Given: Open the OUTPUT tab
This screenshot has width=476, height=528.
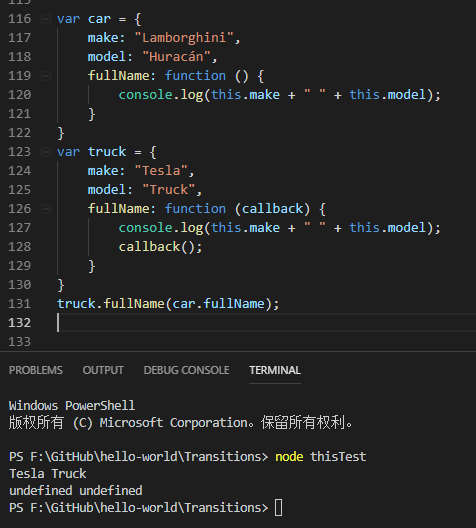Looking at the screenshot, I should click(103, 370).
